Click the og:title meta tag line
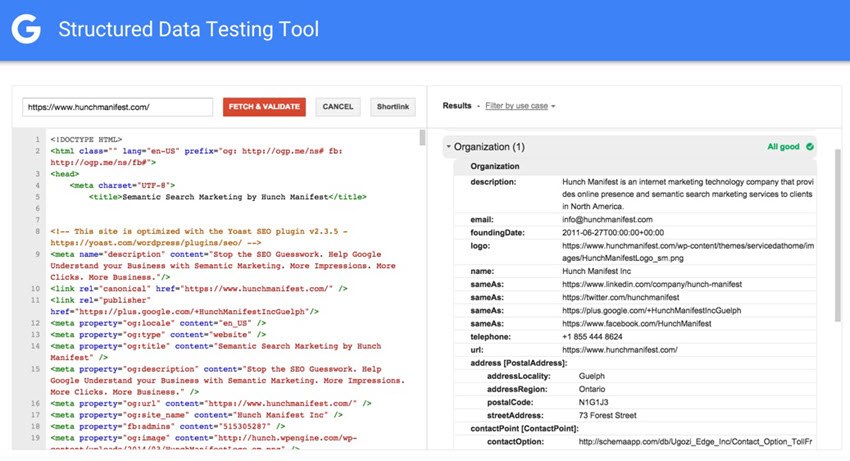Viewport: 850px width, 461px height. pyautogui.click(x=216, y=352)
